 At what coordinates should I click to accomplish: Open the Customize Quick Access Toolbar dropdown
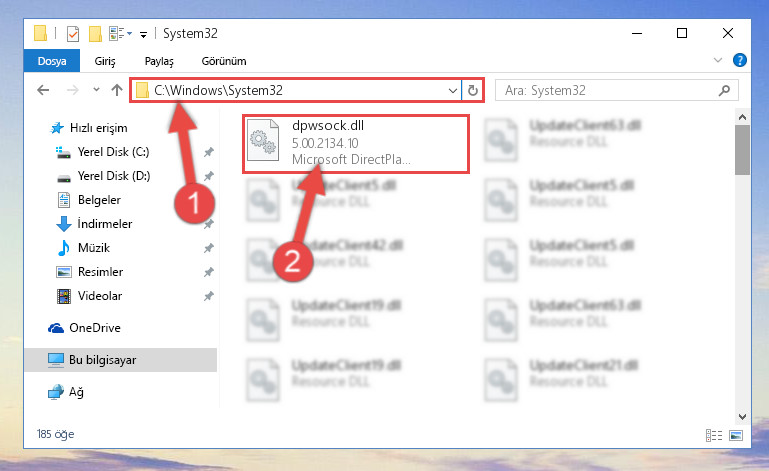[143, 34]
